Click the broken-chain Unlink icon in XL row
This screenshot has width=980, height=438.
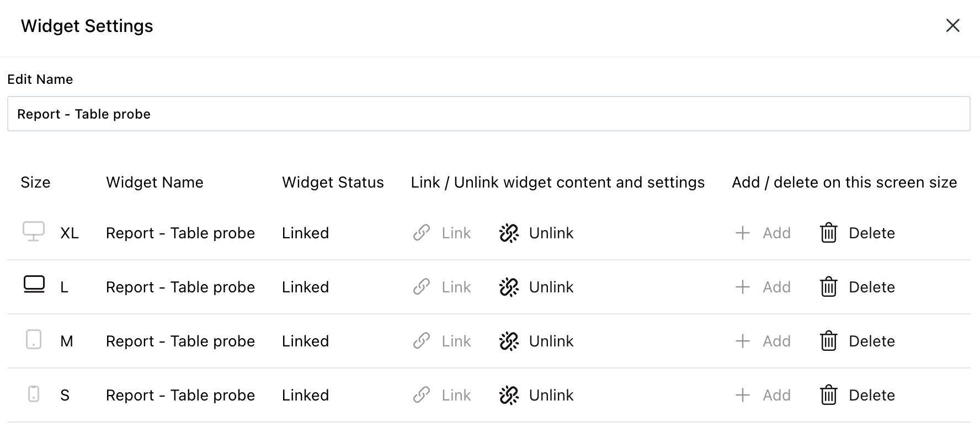[509, 233]
